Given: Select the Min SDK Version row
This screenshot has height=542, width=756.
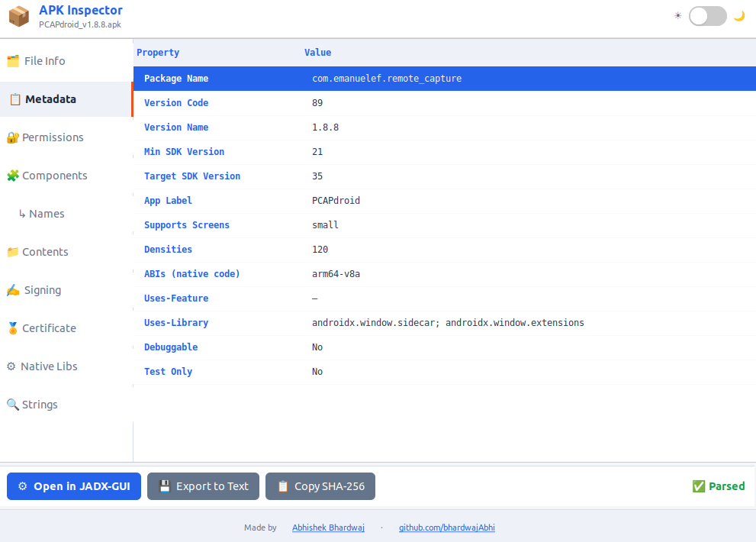Looking at the screenshot, I should [445, 152].
